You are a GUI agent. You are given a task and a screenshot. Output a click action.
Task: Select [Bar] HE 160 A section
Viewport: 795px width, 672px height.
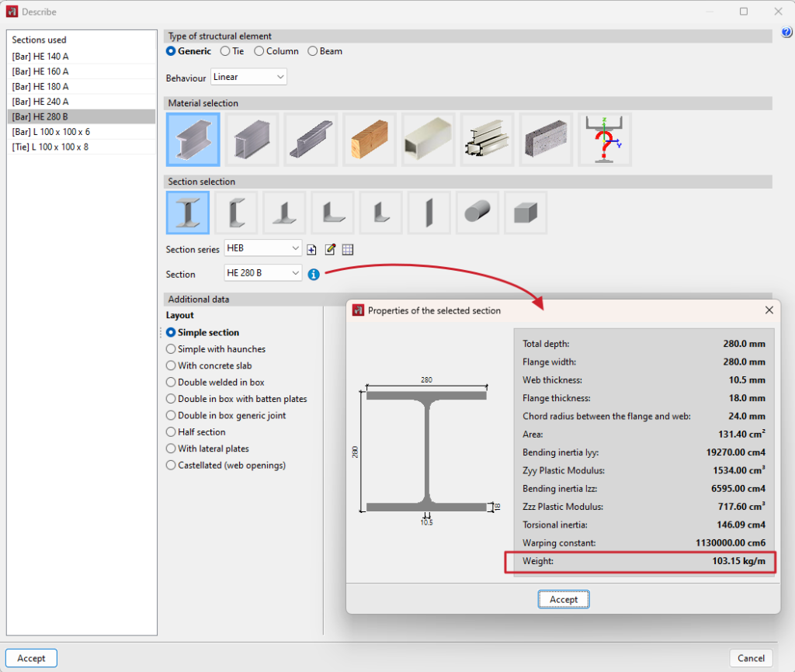point(82,71)
